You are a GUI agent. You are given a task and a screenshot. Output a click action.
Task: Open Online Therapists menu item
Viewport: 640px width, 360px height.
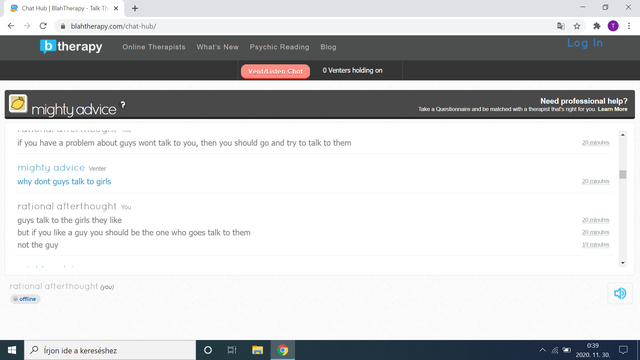(x=154, y=47)
